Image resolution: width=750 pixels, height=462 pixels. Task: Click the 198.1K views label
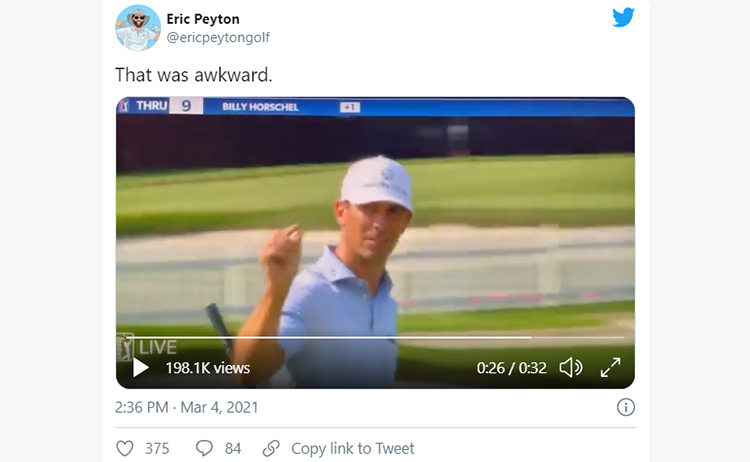coord(208,368)
